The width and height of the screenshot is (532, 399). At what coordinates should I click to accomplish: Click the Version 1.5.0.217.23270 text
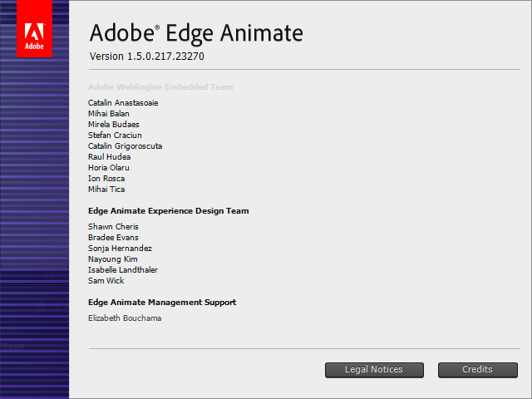147,57
